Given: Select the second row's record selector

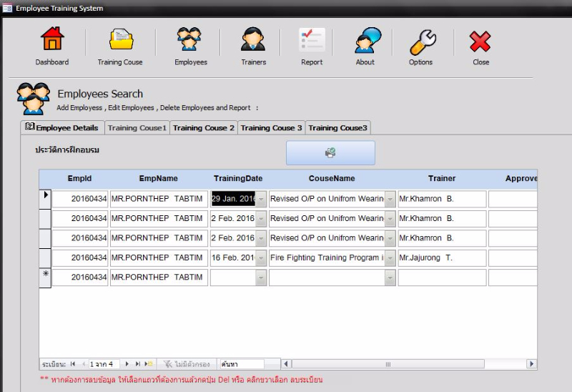Looking at the screenshot, I should [44, 218].
